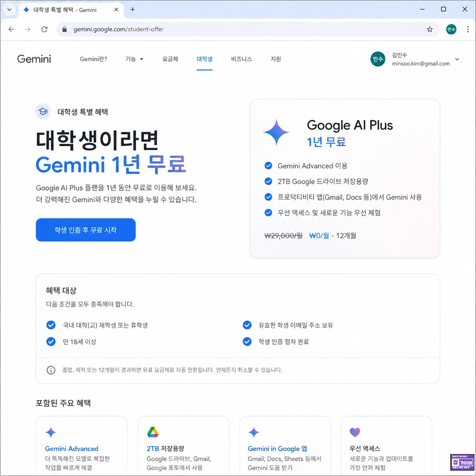The image size is (476, 476).
Task: Open a new browser tab
Action: [x=132, y=9]
